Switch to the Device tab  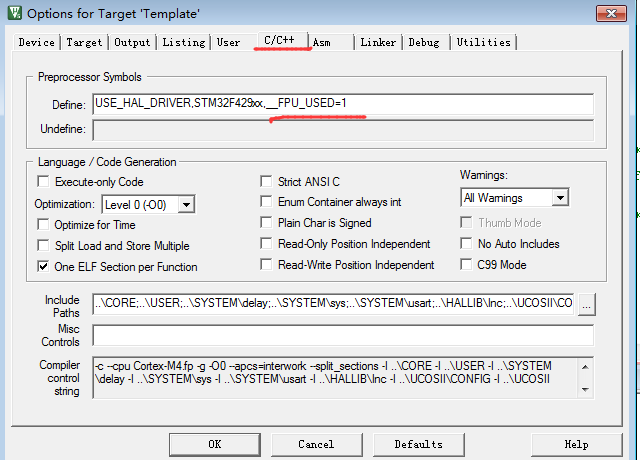point(36,42)
